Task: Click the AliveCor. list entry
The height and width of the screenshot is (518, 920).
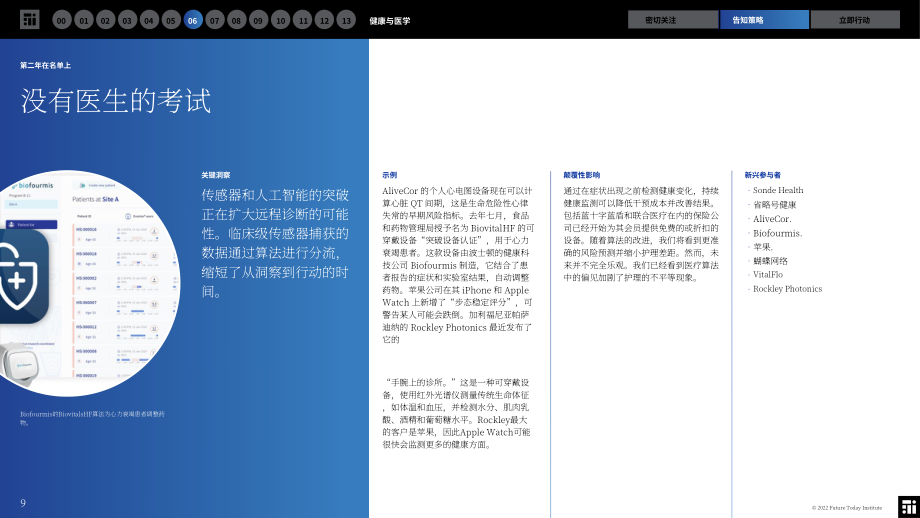Action: click(772, 219)
